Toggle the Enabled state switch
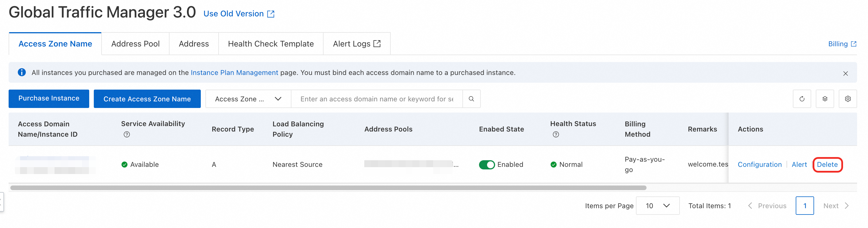Viewport: 868px width, 228px height. point(486,165)
